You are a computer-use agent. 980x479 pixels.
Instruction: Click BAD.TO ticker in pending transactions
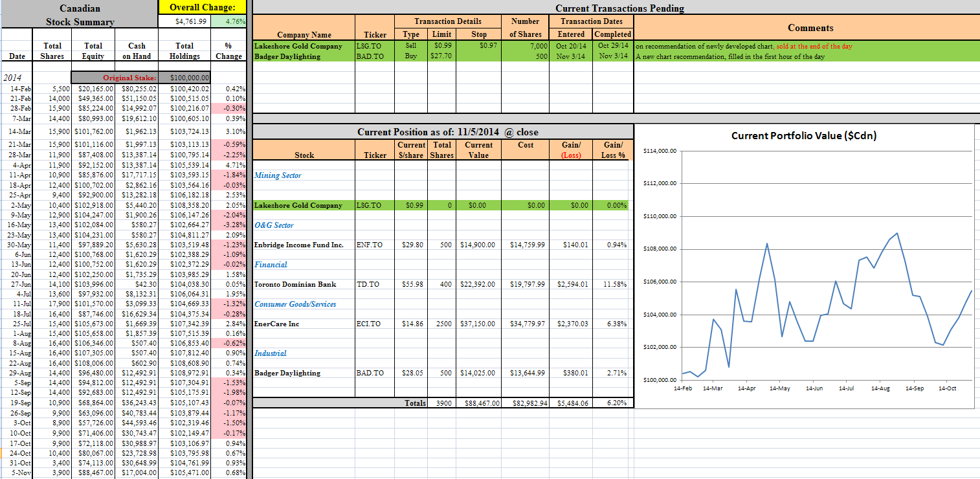[375, 56]
